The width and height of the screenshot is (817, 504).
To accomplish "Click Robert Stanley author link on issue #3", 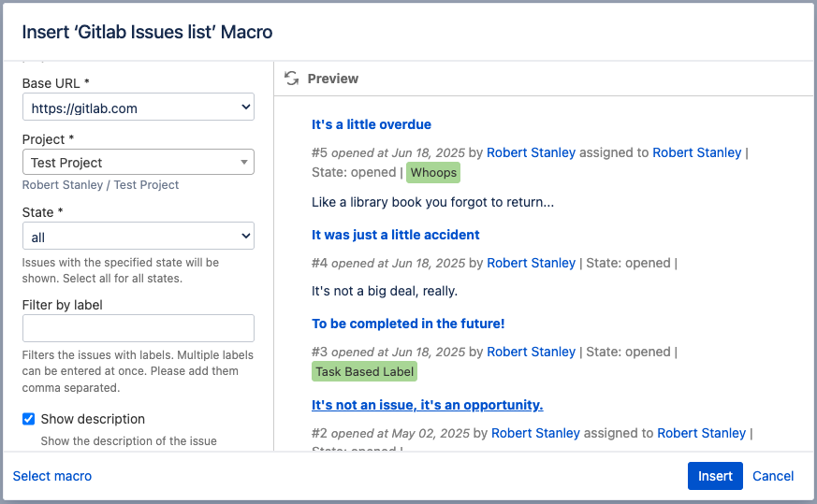I will [532, 352].
